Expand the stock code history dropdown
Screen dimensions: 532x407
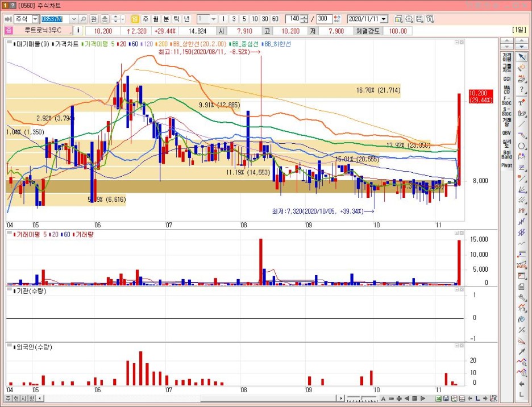point(74,19)
